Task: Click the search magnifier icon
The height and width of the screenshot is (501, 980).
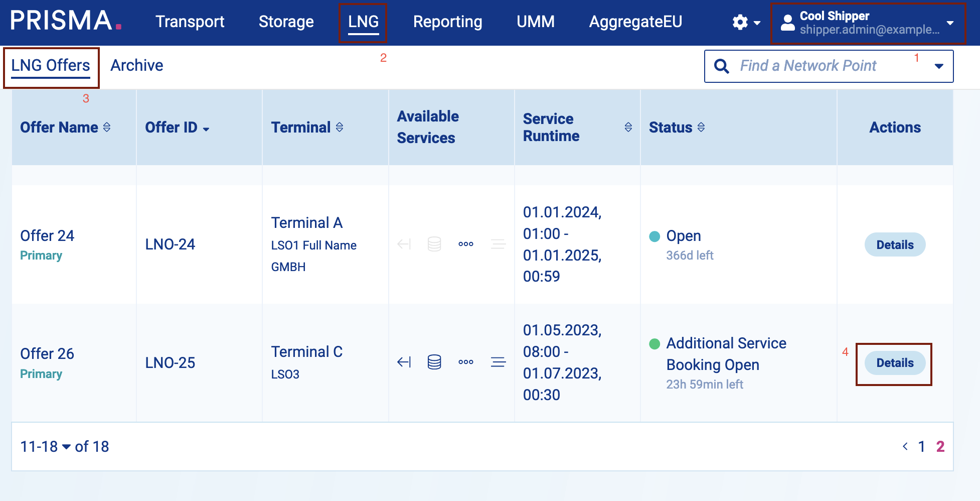Action: (x=721, y=66)
